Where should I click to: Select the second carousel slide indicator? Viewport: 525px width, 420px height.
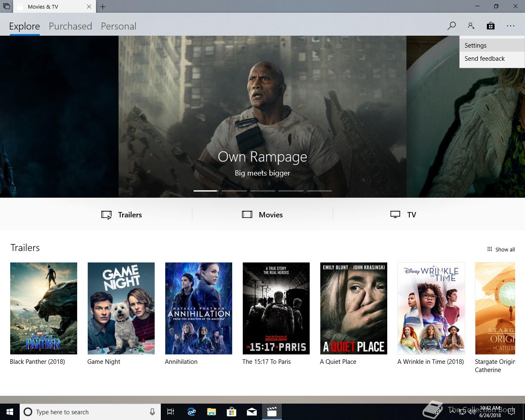(x=234, y=191)
